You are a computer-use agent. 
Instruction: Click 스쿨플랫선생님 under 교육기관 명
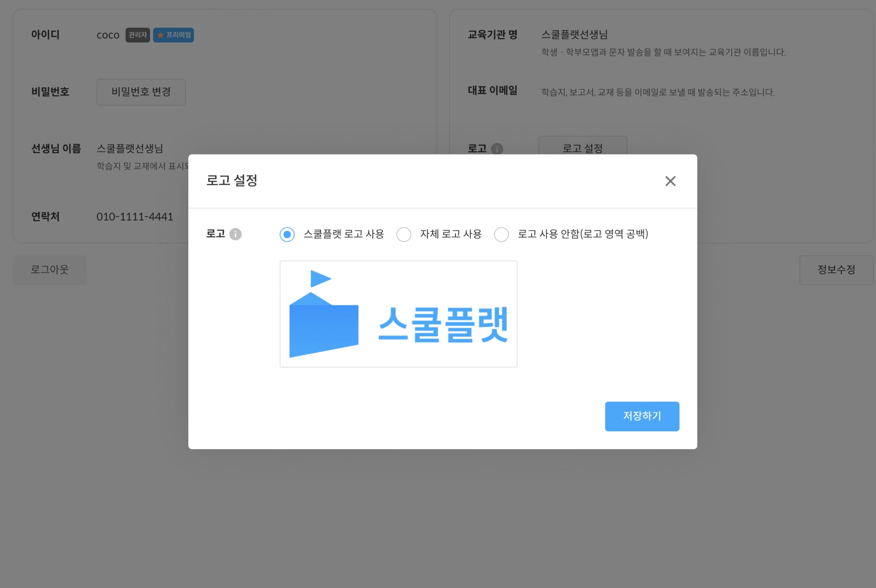[x=574, y=35]
